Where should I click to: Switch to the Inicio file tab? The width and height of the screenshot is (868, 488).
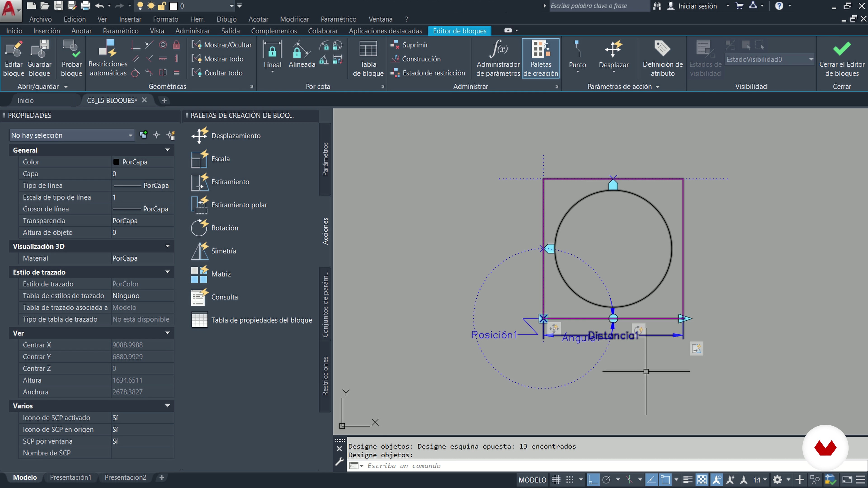(x=26, y=100)
